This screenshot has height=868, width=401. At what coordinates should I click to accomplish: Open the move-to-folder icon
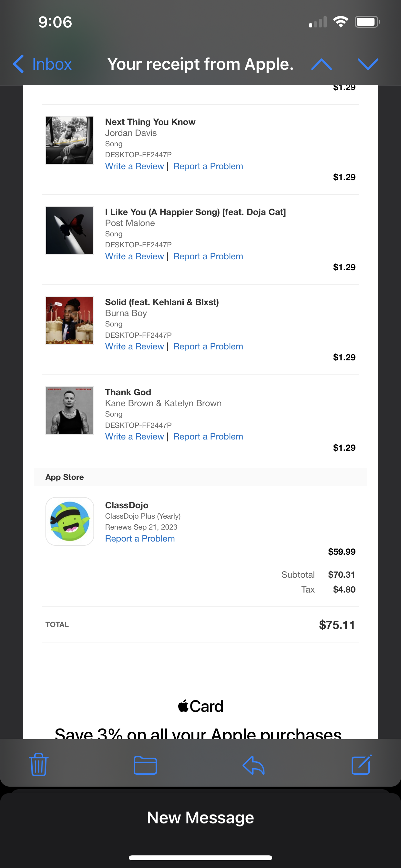[145, 765]
